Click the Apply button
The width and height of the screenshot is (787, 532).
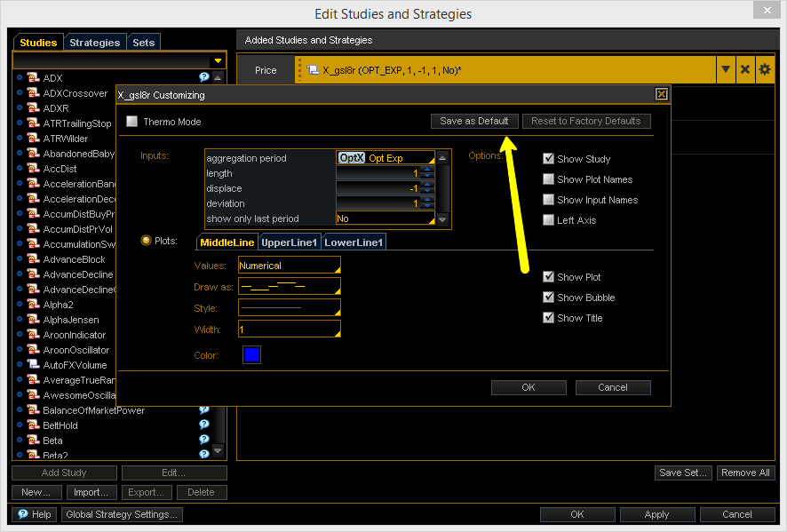[x=657, y=514]
